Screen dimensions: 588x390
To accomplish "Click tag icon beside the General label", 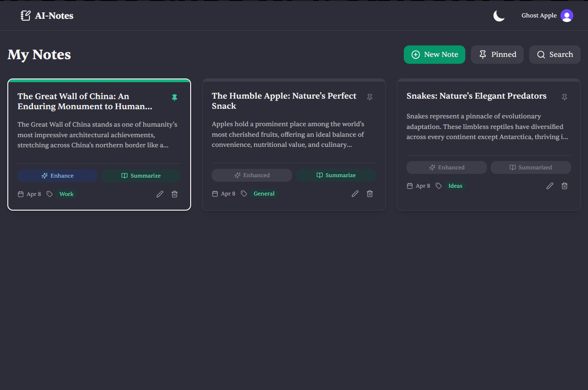I will [x=244, y=194].
